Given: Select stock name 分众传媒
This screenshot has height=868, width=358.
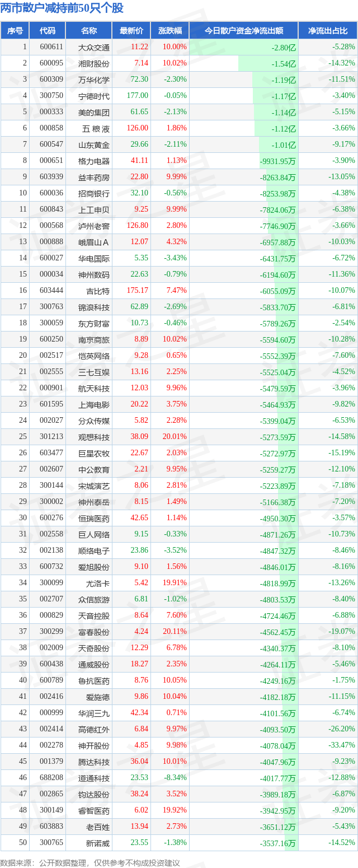Looking at the screenshot, I should [x=94, y=421].
